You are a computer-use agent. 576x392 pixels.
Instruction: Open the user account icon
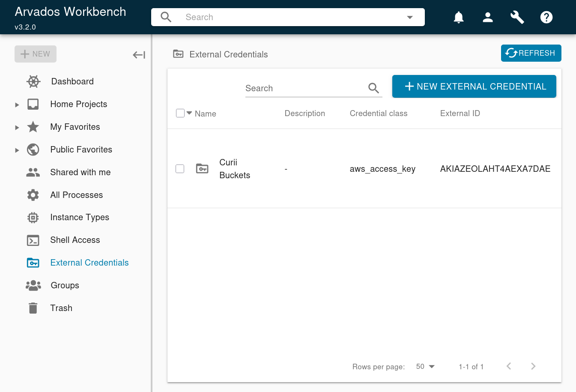tap(488, 17)
